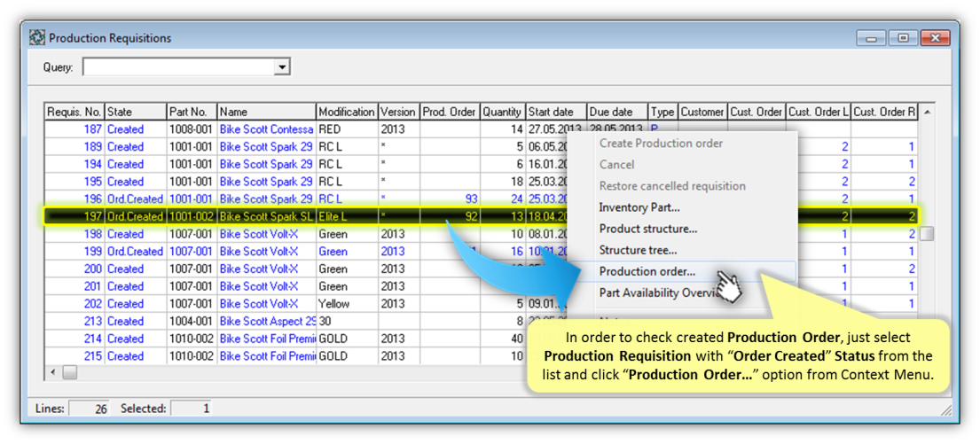Click the Quantity column header
980x444 pixels.
503,112
